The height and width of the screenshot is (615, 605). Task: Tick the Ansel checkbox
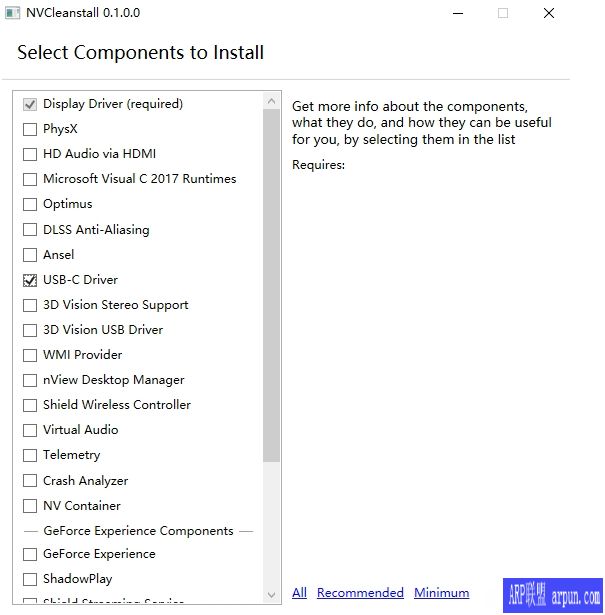[30, 255]
